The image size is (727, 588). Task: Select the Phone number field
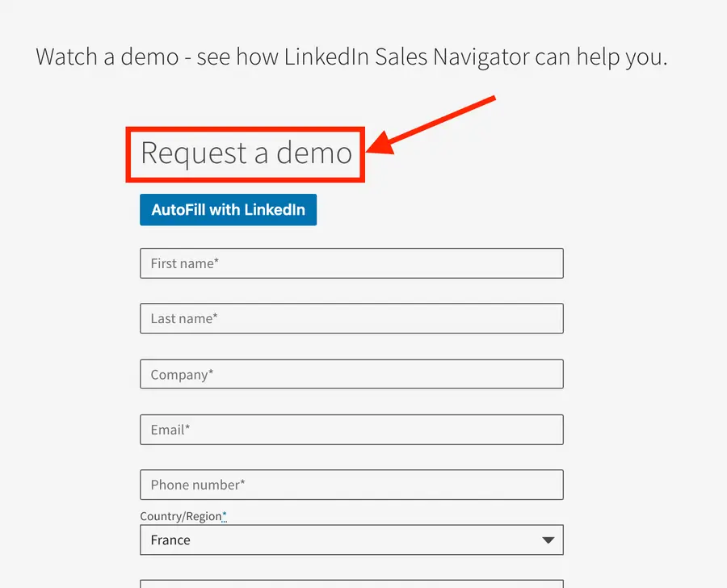pyautogui.click(x=351, y=485)
